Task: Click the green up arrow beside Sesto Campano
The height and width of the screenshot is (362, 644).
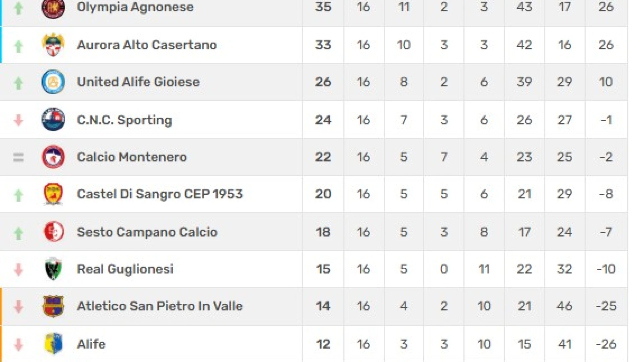Action: coord(18,233)
